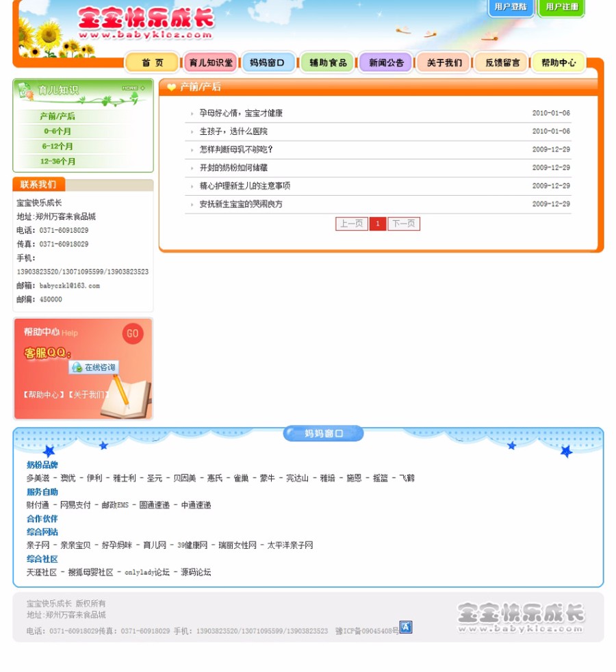Viewport: 616px width, 672px height.
Task: Open the 完达山 brand link
Action: click(297, 478)
